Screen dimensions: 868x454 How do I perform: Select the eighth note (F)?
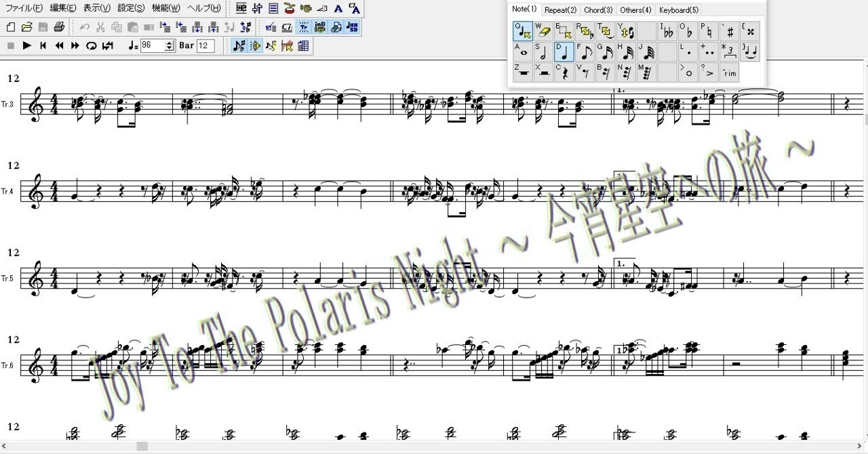[585, 51]
